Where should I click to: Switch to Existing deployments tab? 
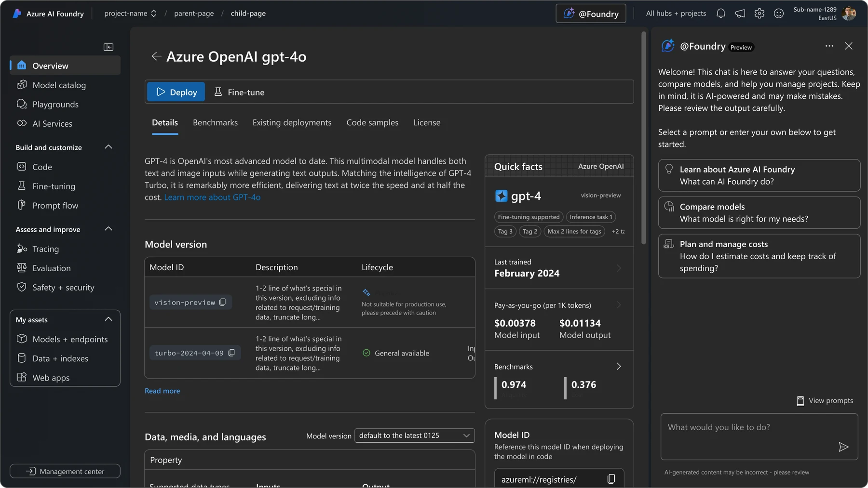coord(292,122)
